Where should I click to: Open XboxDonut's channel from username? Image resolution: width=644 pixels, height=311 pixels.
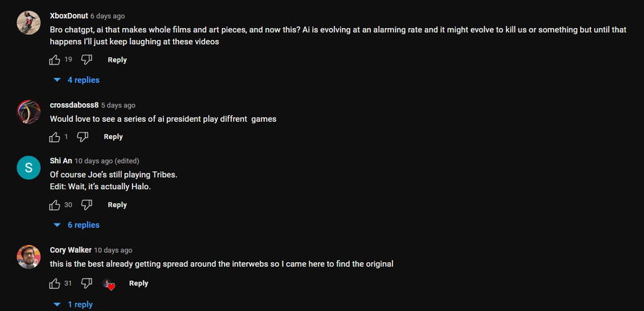pyautogui.click(x=69, y=16)
